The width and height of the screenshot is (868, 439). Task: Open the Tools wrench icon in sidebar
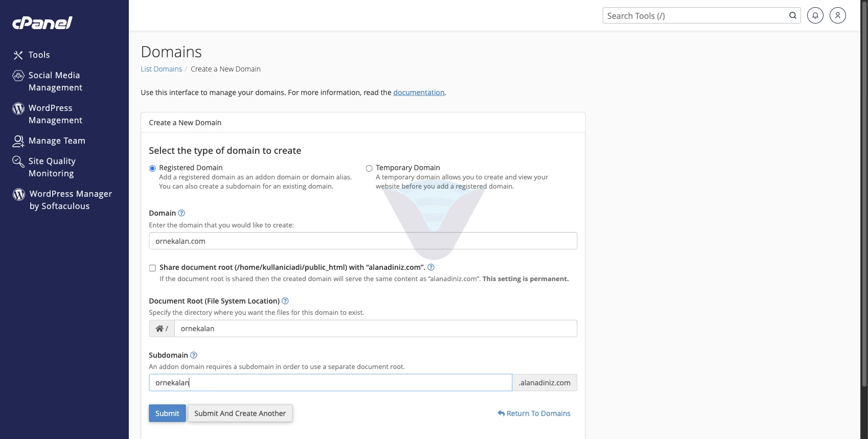(18, 55)
